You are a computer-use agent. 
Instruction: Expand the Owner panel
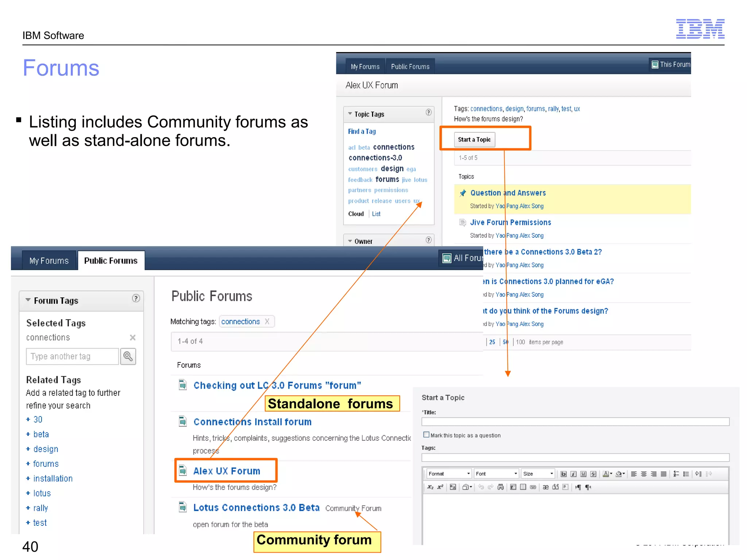(x=350, y=241)
